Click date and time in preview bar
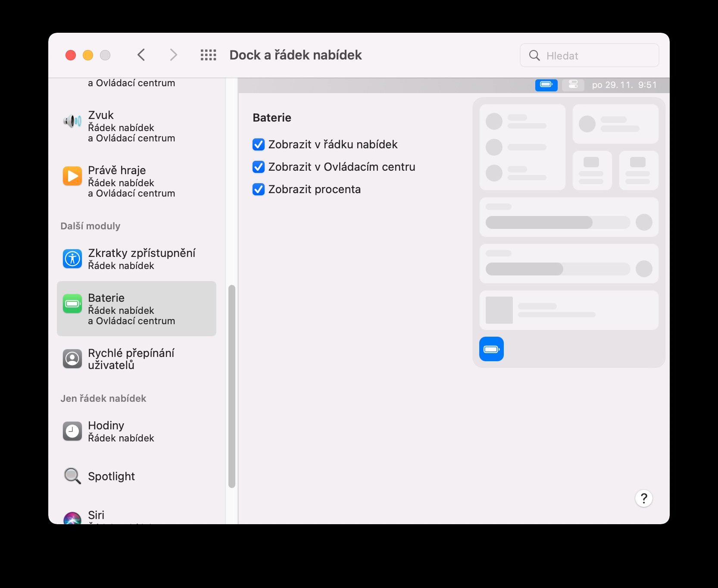The width and height of the screenshot is (718, 588). (x=624, y=85)
